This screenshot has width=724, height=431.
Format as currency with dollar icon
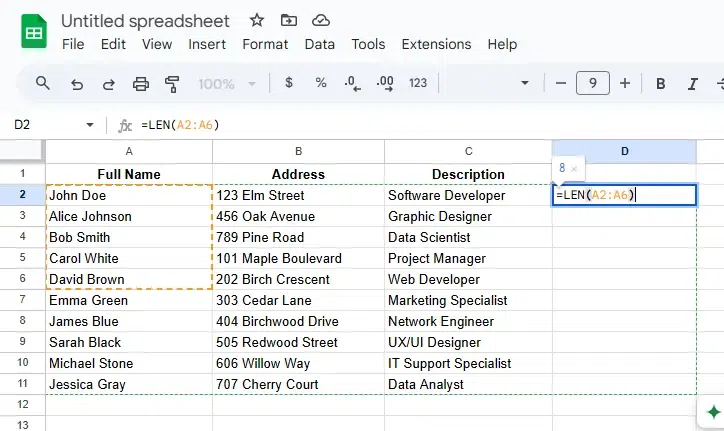(x=289, y=83)
